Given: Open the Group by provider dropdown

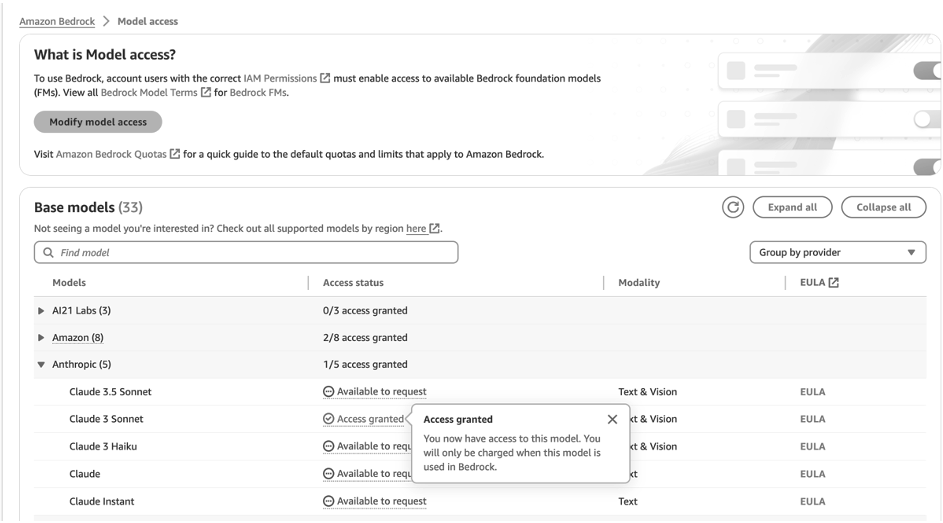Looking at the screenshot, I should (x=838, y=252).
